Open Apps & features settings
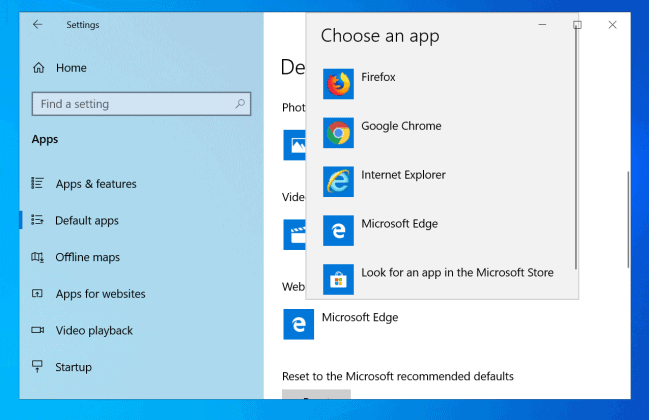 96,184
